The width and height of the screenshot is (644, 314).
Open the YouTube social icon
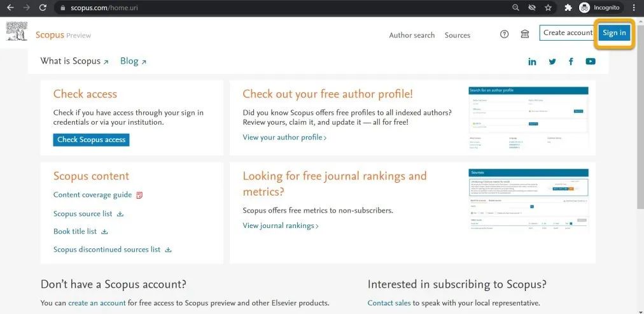pyautogui.click(x=591, y=62)
